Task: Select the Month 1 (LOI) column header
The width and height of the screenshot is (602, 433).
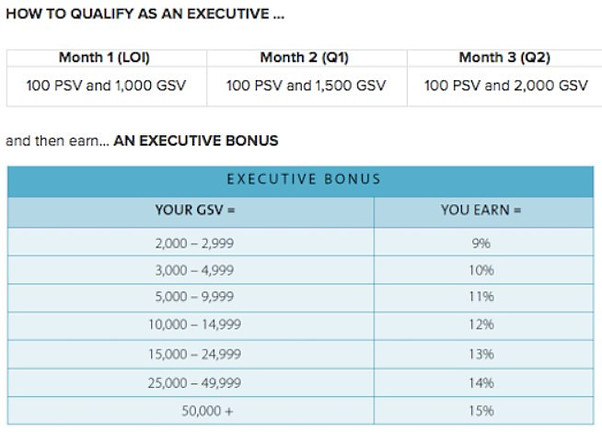Action: (x=106, y=58)
